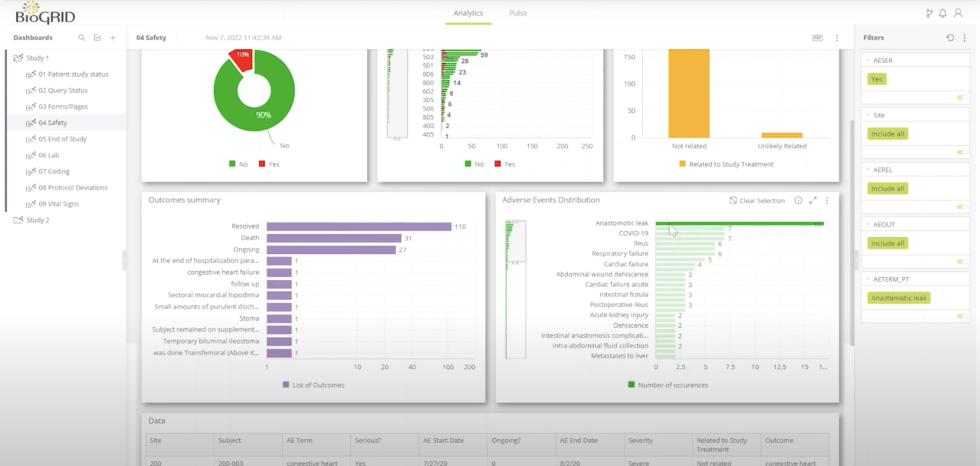Open the notifications bell icon

point(942,13)
